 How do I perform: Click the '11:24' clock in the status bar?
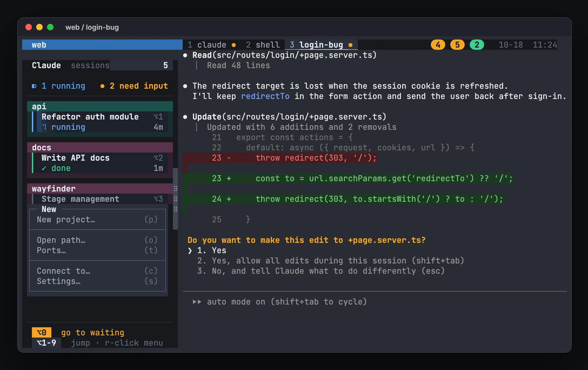tap(545, 45)
